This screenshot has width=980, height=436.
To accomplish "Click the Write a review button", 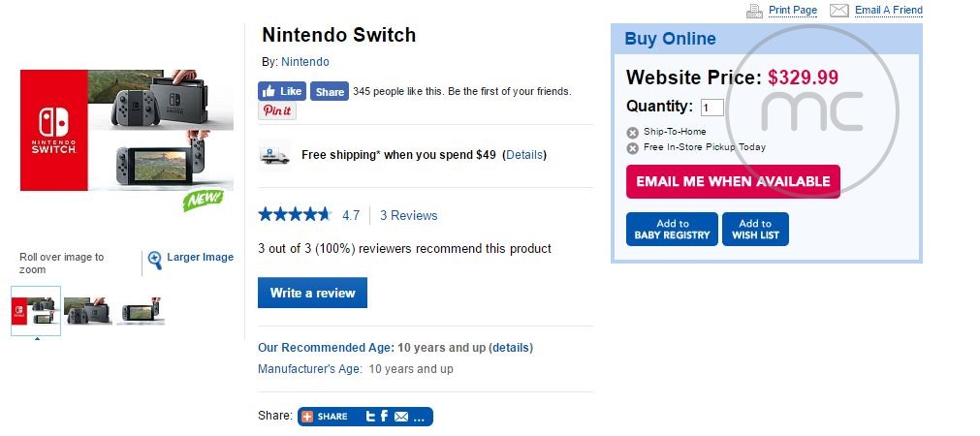I will click(312, 293).
